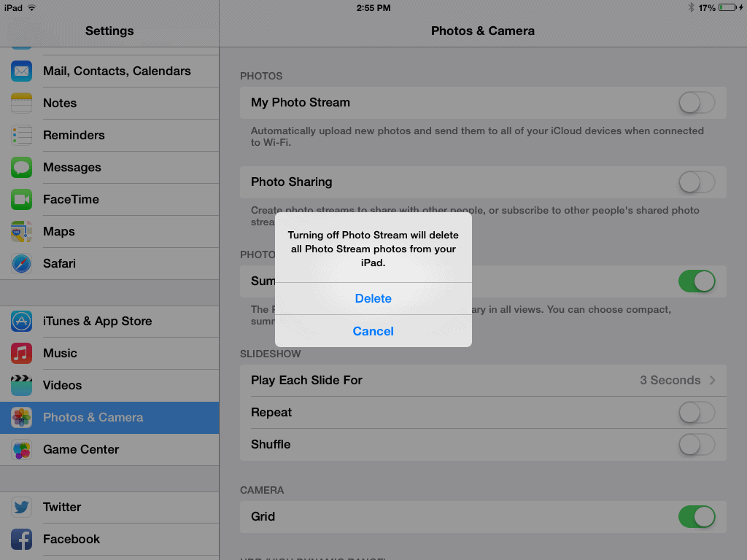Viewport: 747px width, 560px height.
Task: Enable the My Photo Stream toggle
Action: coord(696,103)
